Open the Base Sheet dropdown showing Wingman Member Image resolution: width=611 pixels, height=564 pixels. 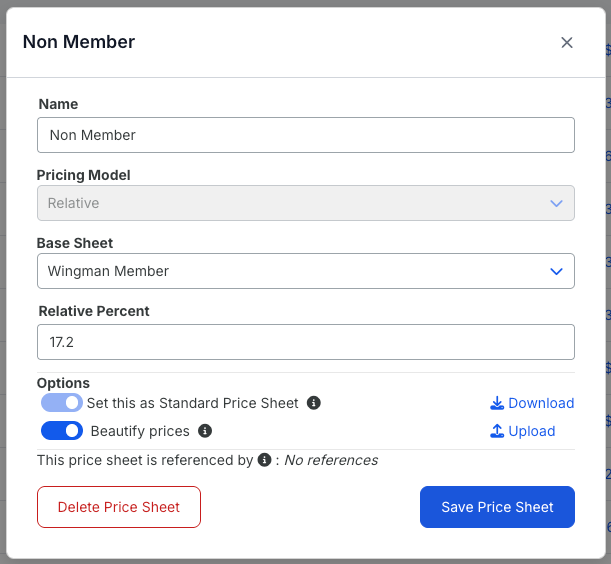[x=306, y=271]
